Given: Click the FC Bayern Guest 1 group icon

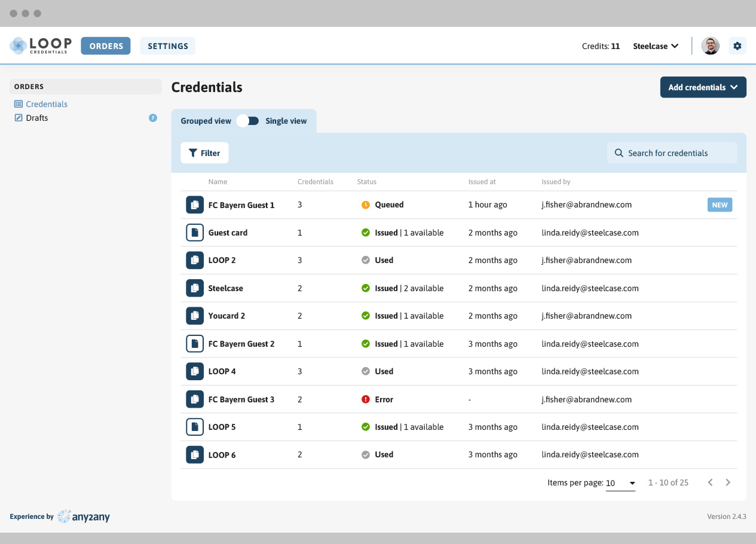Looking at the screenshot, I should tap(194, 205).
